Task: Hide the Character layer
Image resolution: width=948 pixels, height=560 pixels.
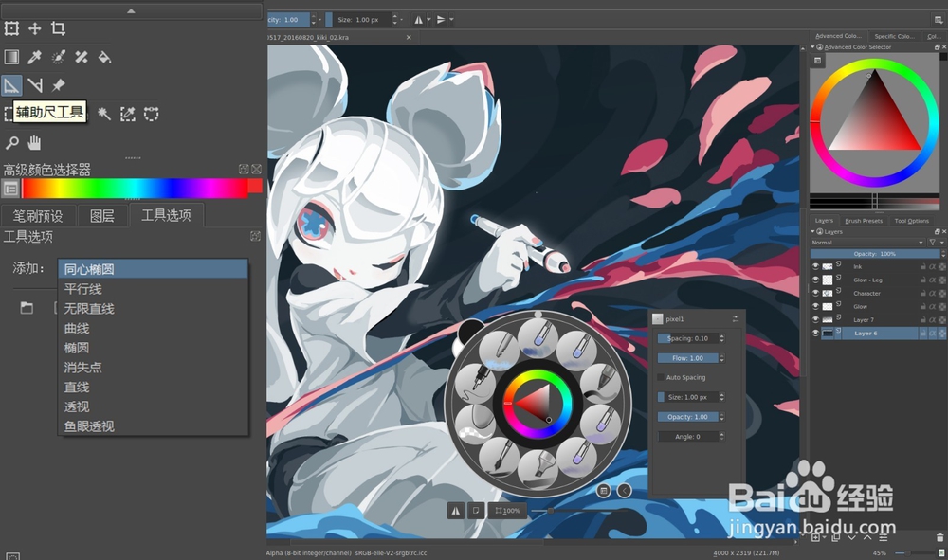Action: coord(815,293)
